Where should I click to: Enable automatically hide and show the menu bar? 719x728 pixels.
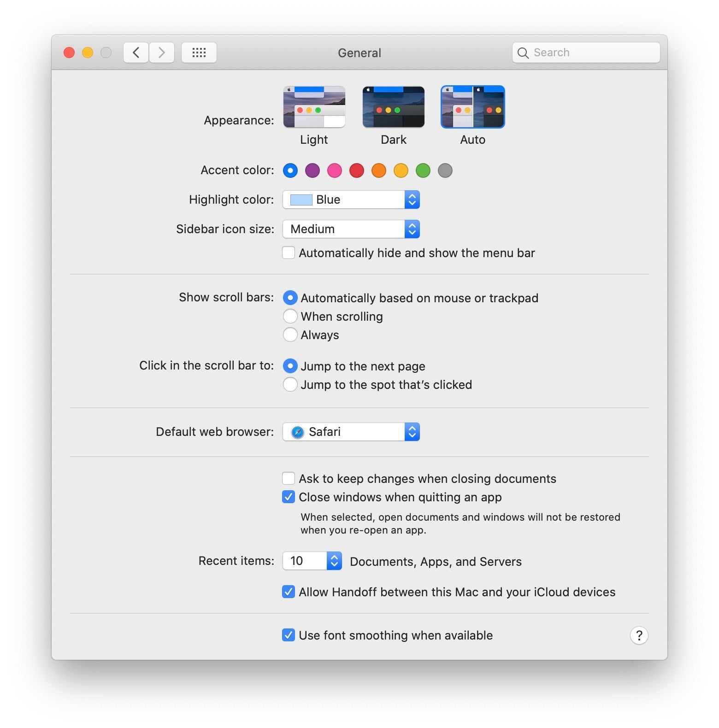point(288,252)
